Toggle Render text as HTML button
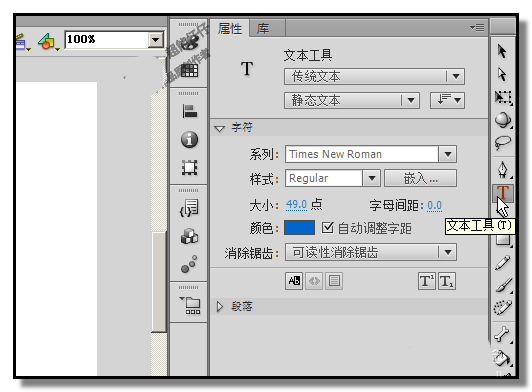Viewport: 532px width, 392px height. (314, 281)
